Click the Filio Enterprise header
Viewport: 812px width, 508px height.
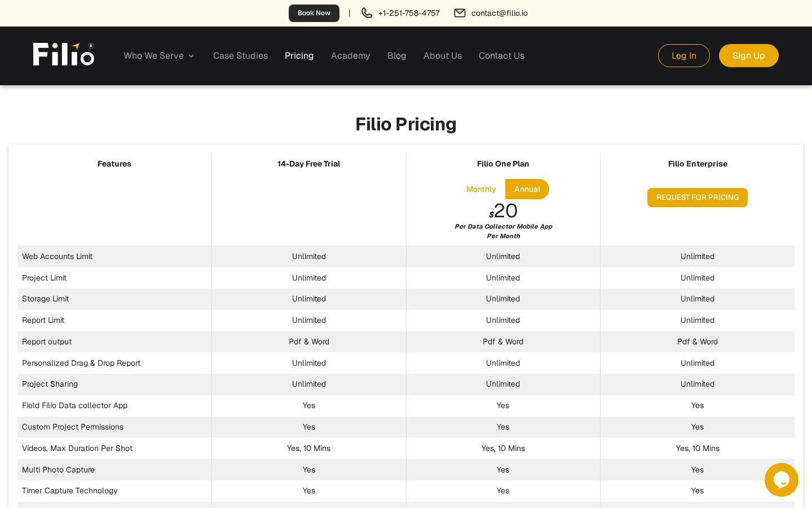[x=698, y=164]
